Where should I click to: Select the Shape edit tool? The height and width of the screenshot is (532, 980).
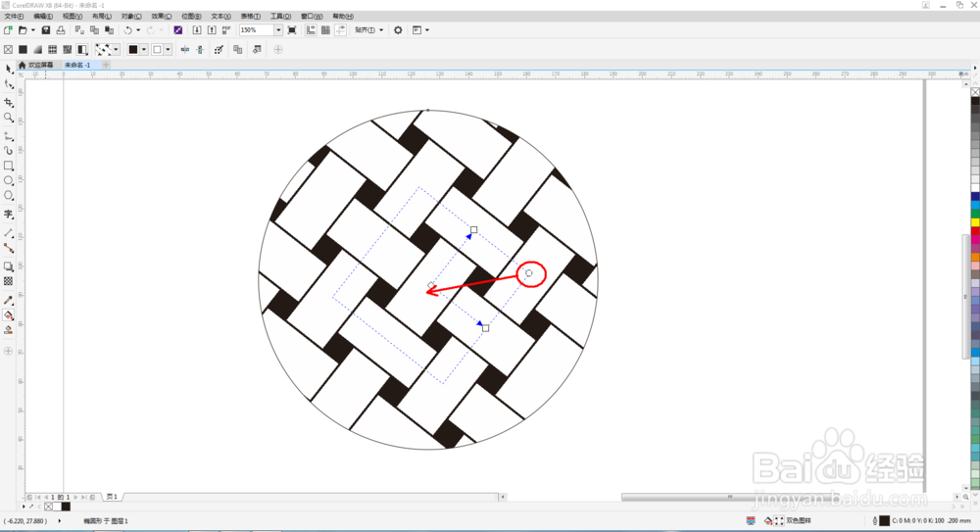click(x=8, y=84)
